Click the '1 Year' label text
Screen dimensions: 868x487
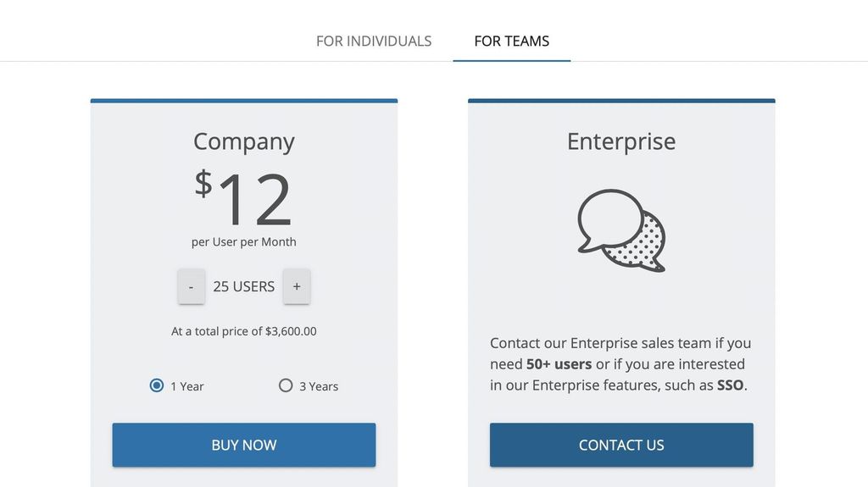187,386
